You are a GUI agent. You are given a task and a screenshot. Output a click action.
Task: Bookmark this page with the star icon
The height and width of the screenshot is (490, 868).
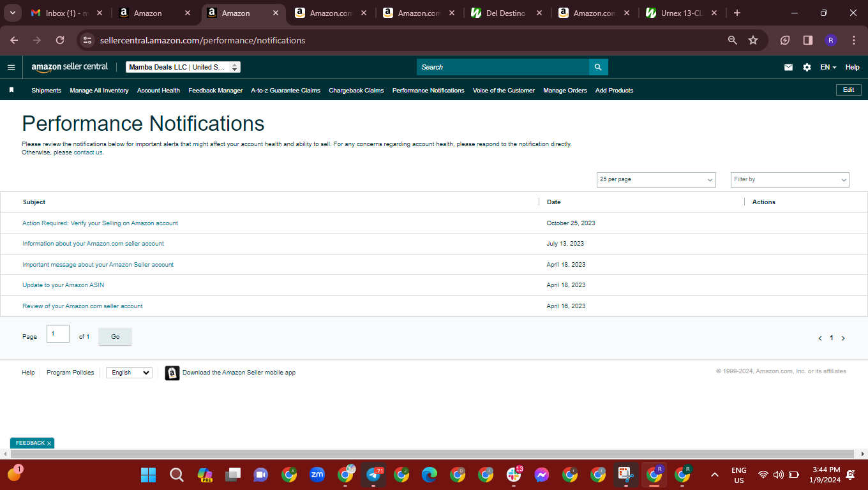[x=753, y=40]
